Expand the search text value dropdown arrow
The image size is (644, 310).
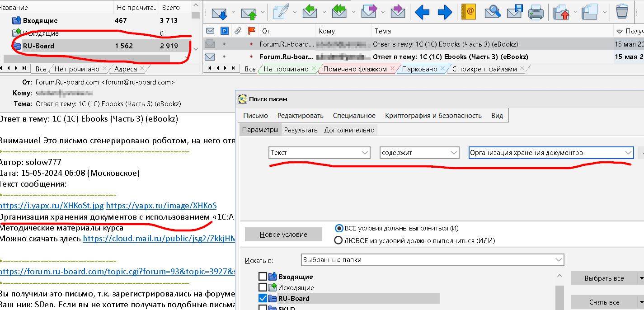[x=628, y=153]
